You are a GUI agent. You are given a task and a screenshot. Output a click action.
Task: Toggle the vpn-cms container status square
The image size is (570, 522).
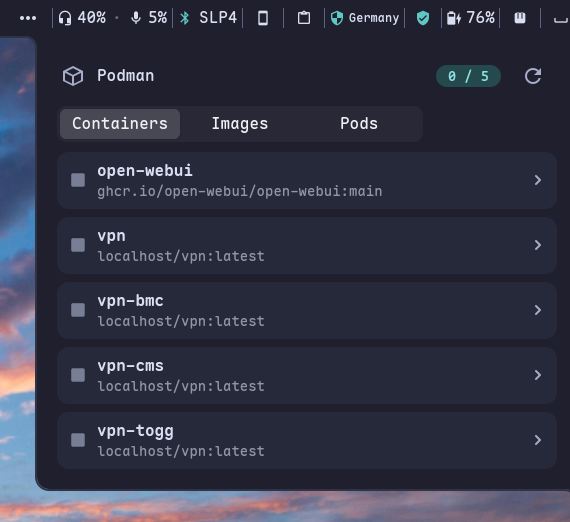pyautogui.click(x=78, y=375)
